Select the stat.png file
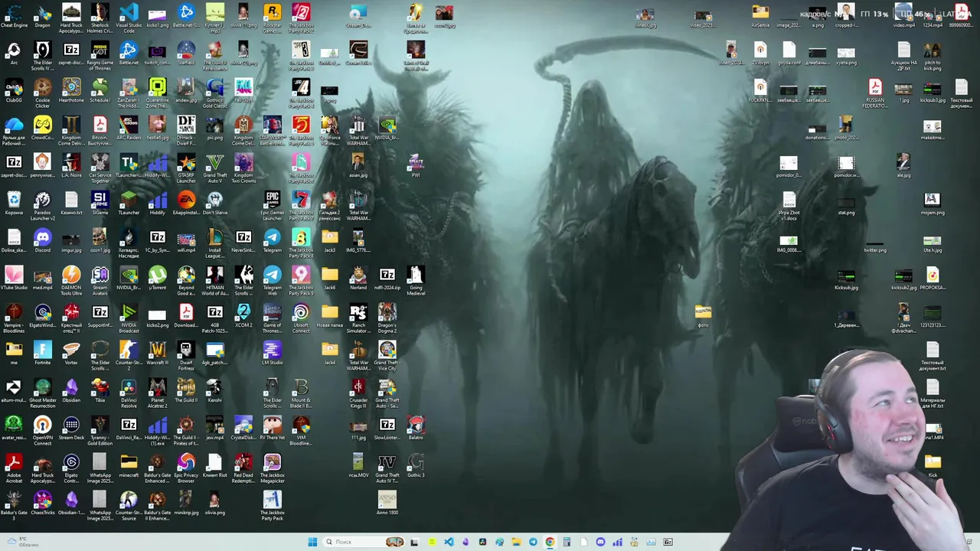The image size is (980, 551). [846, 204]
